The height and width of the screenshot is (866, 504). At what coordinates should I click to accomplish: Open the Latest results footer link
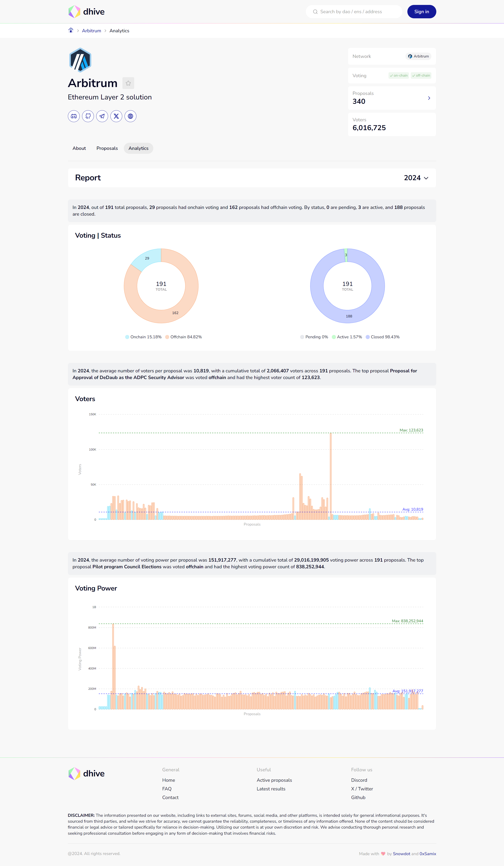tap(271, 789)
